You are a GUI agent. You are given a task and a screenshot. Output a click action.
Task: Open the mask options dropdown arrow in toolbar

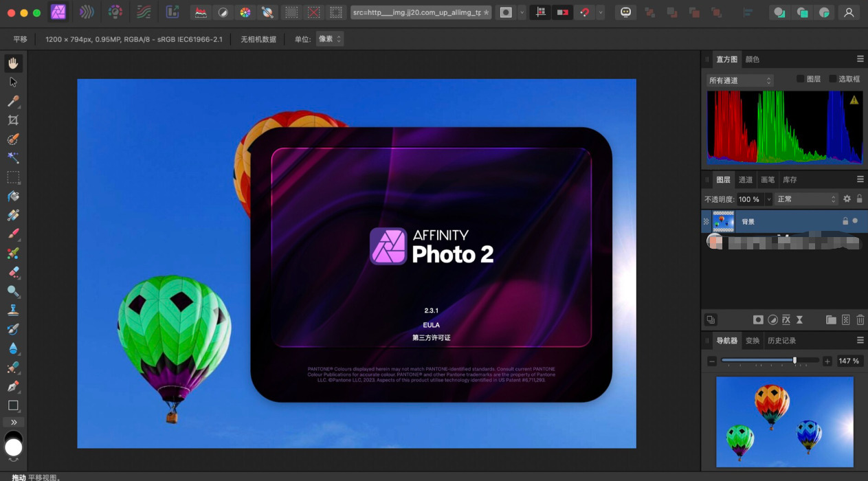[522, 12]
